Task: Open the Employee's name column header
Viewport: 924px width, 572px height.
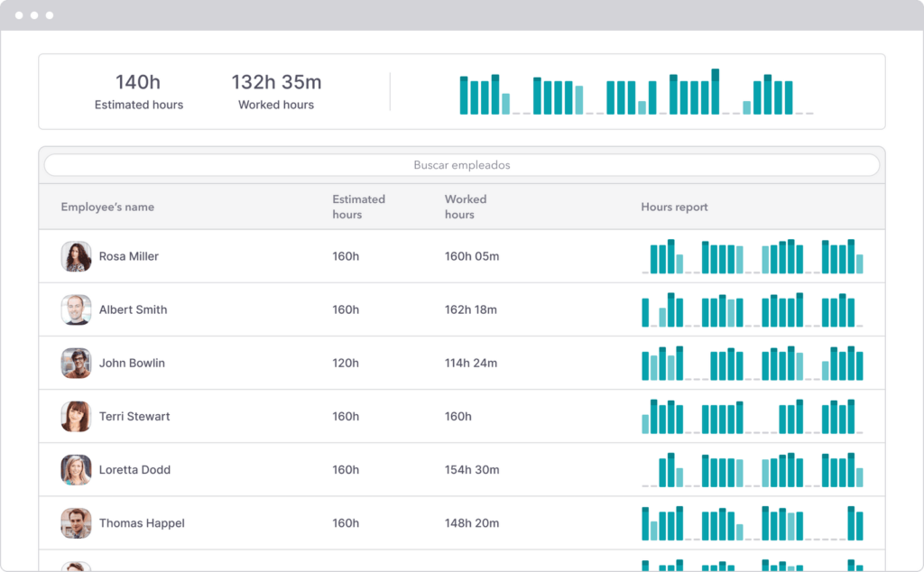Action: tap(107, 207)
